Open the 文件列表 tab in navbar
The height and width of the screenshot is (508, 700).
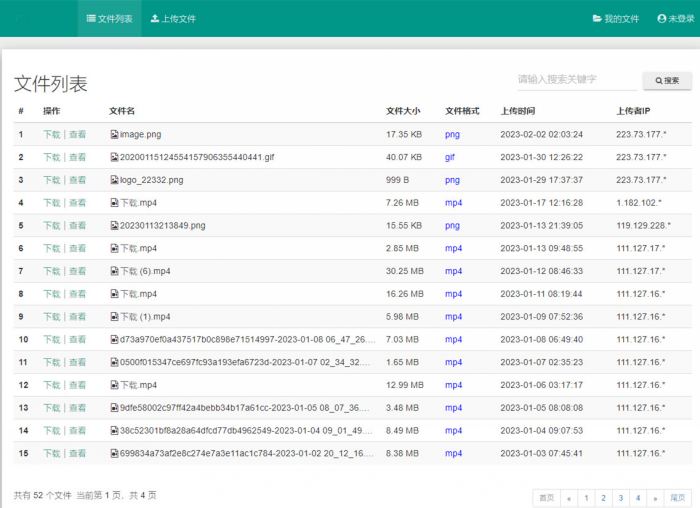point(109,18)
